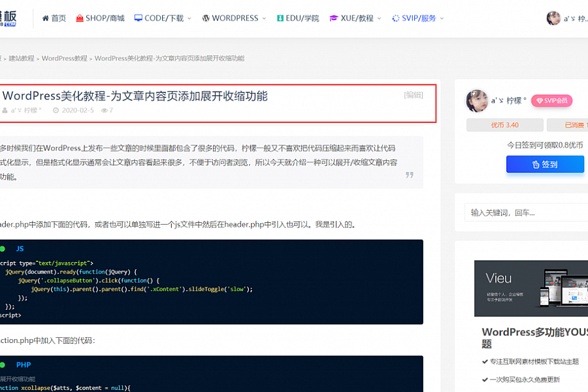Screen dimensions: 588x392
Task: Click the clock icon beside 2020-02-5
Action: 56,110
